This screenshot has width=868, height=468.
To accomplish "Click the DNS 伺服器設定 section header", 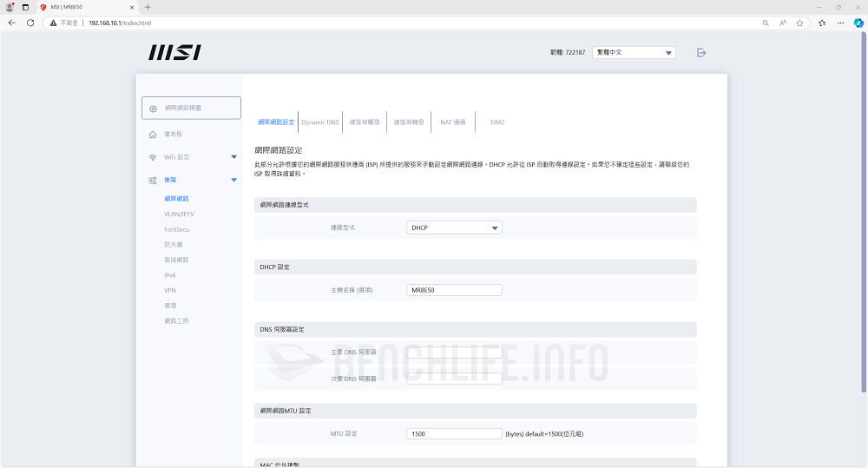I will pyautogui.click(x=475, y=330).
